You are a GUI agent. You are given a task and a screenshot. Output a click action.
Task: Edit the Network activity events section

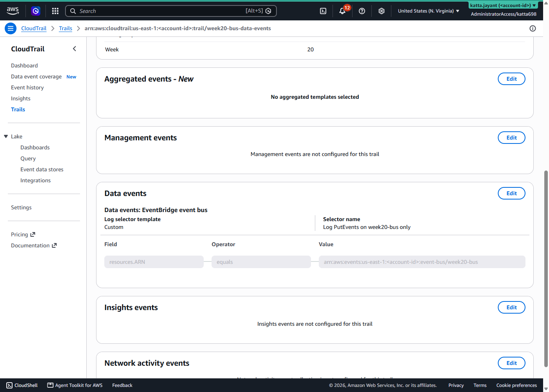coord(511,363)
